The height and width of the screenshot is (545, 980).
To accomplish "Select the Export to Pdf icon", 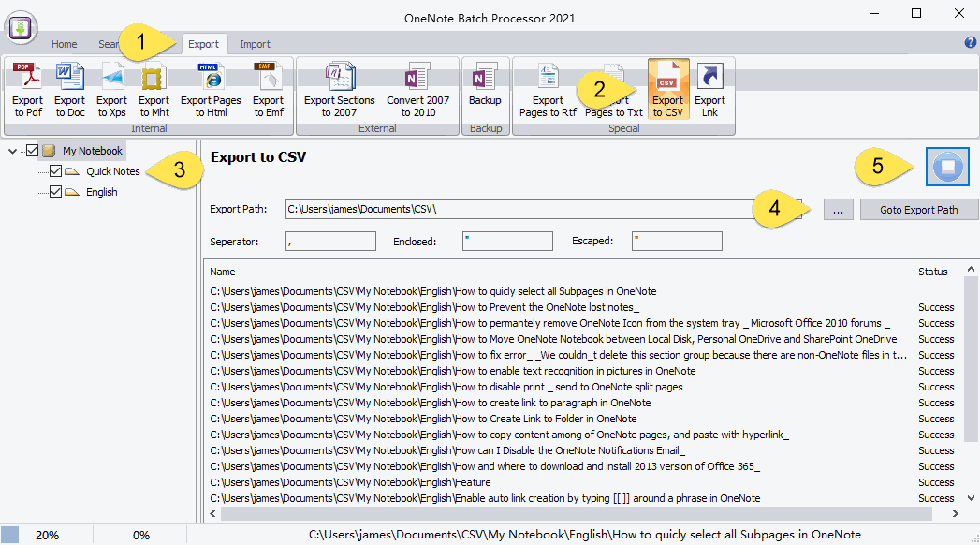I will tap(27, 89).
